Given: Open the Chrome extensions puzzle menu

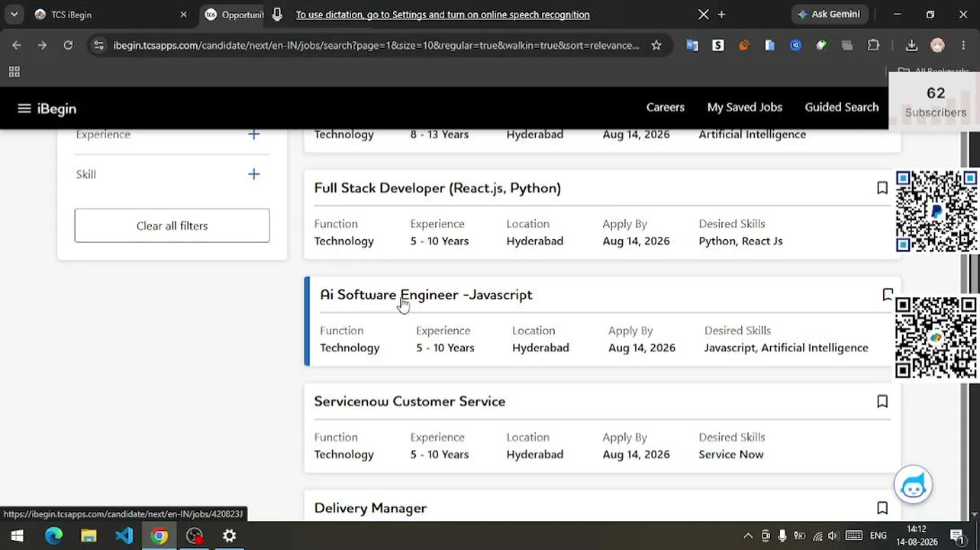Looking at the screenshot, I should tap(873, 45).
